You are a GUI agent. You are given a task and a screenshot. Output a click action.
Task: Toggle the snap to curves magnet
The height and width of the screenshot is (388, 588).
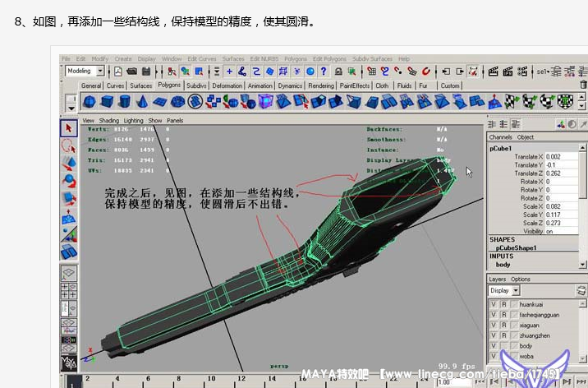385,72
